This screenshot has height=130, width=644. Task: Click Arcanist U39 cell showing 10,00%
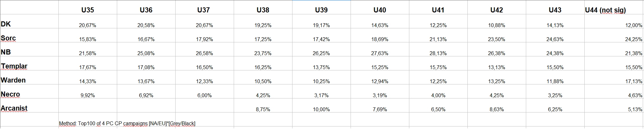(x=321, y=105)
